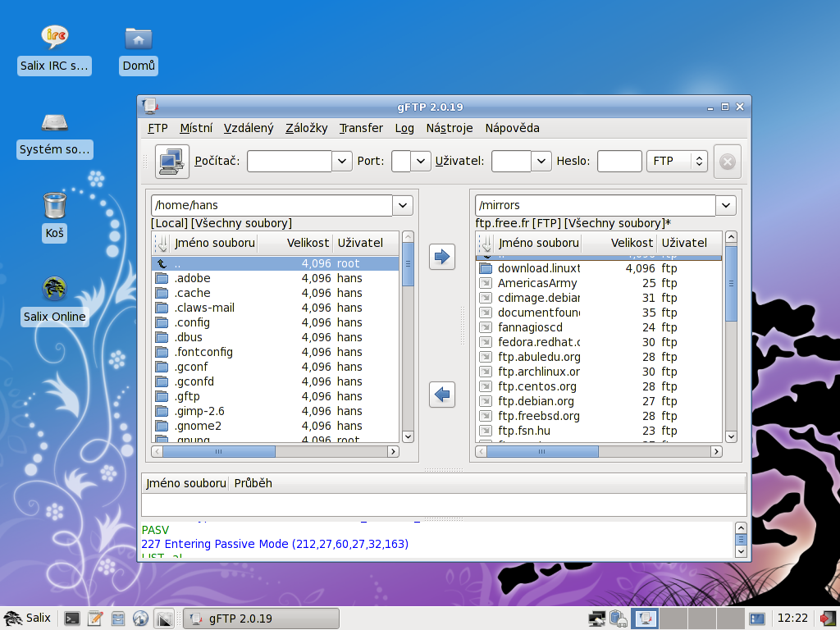
Task: Select the ftp.centos.org remote entry
Action: (599, 387)
